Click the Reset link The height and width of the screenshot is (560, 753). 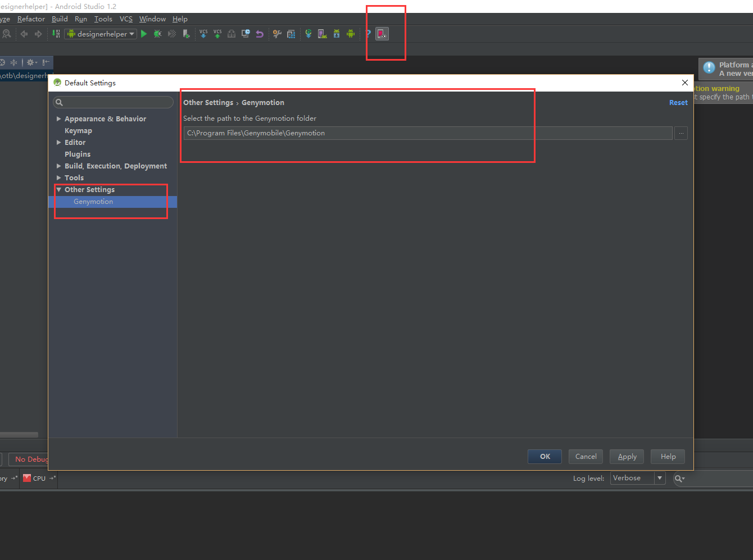coord(678,103)
